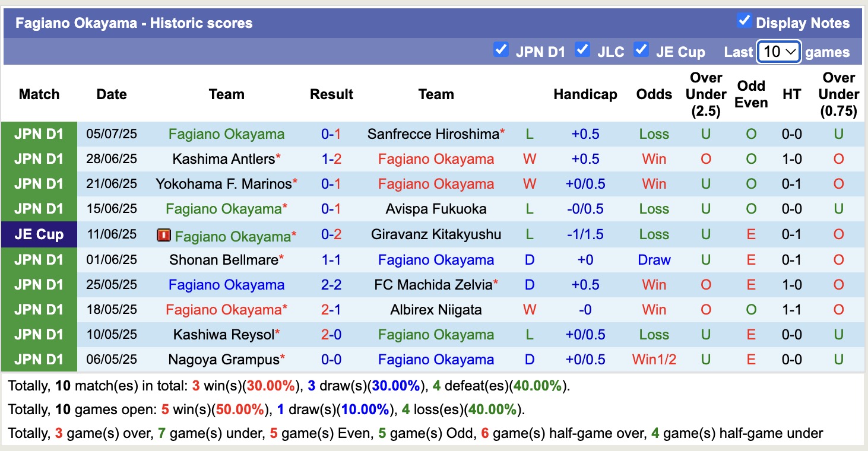Open the Avispa Fukuoka team link

coord(436,209)
